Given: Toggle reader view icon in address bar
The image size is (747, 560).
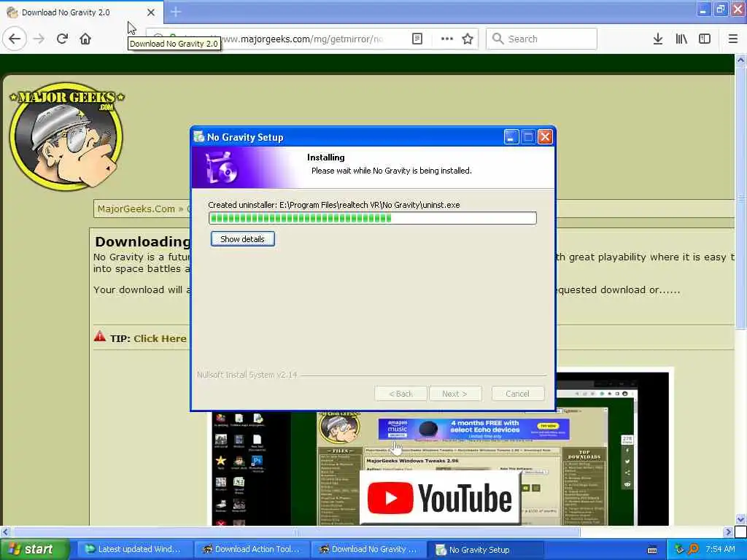Looking at the screenshot, I should coord(417,39).
